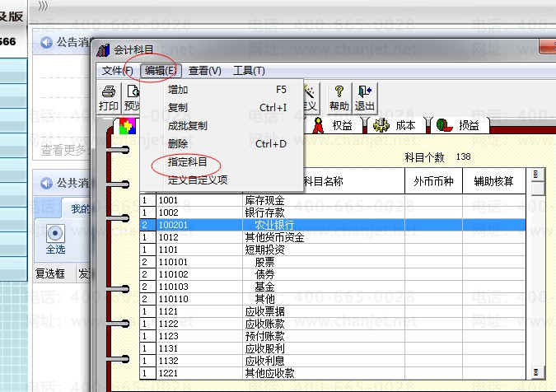Screen dimensions: 556x392
Task: Select the 应收账款 row 1122
Action: (333, 324)
